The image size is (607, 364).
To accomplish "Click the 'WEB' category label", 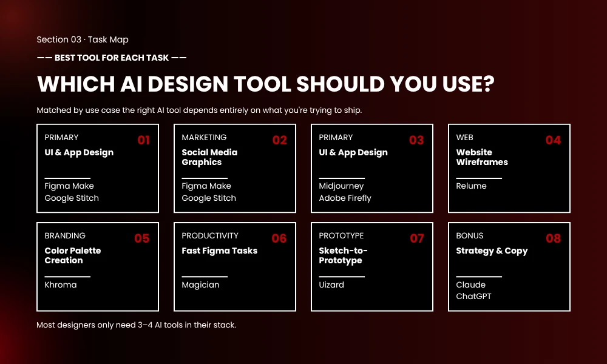I will pos(464,137).
